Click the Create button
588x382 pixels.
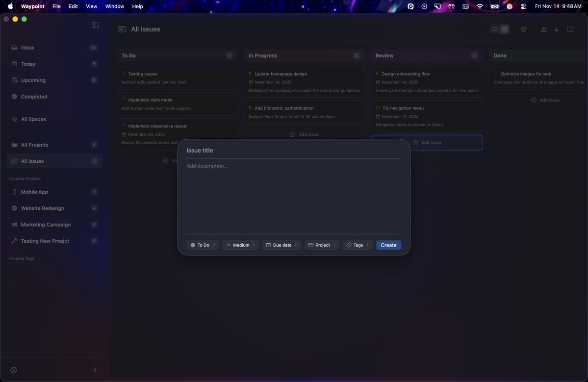click(x=388, y=245)
